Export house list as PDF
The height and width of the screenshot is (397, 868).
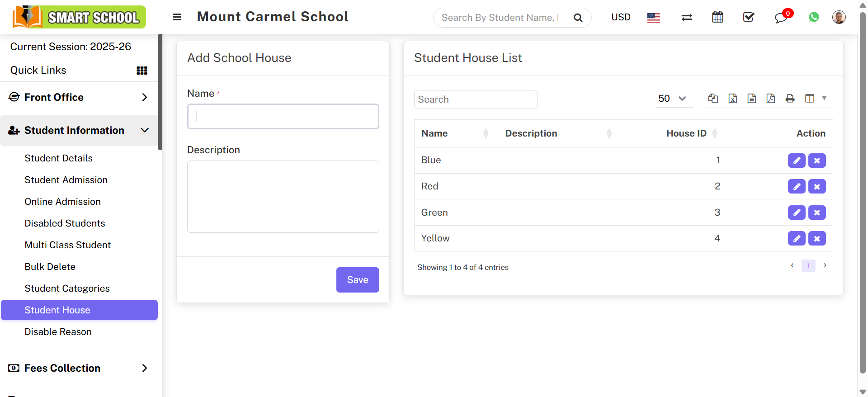771,99
